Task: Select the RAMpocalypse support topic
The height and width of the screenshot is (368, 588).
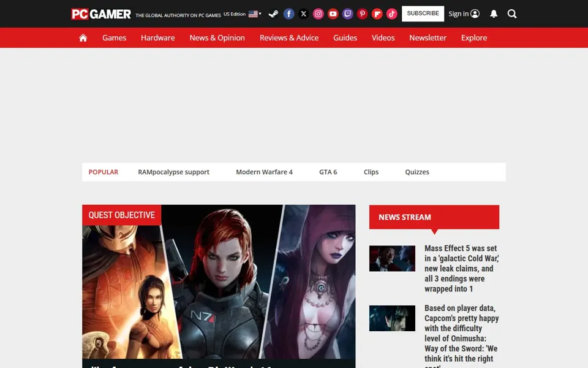Action: 173,172
